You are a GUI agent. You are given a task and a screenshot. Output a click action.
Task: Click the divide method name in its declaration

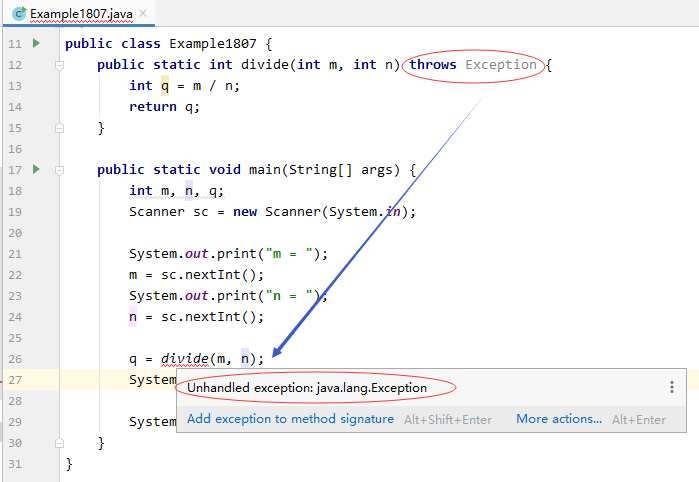(x=265, y=65)
